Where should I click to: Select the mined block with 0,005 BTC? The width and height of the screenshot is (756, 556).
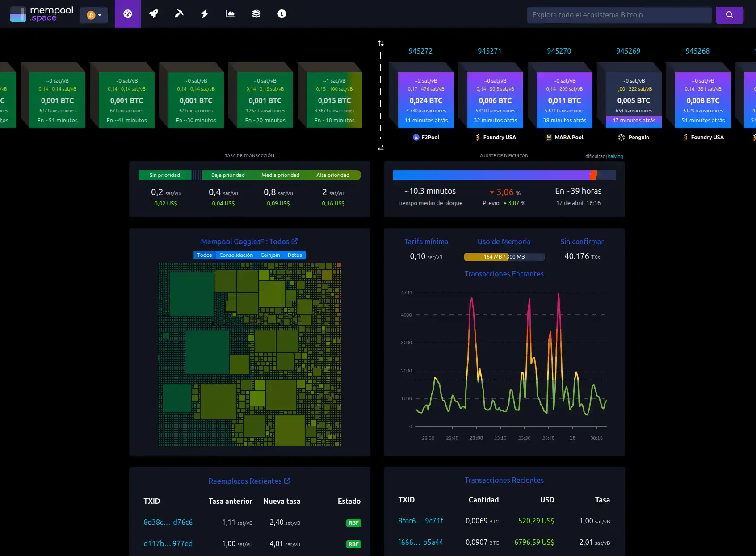(x=634, y=100)
